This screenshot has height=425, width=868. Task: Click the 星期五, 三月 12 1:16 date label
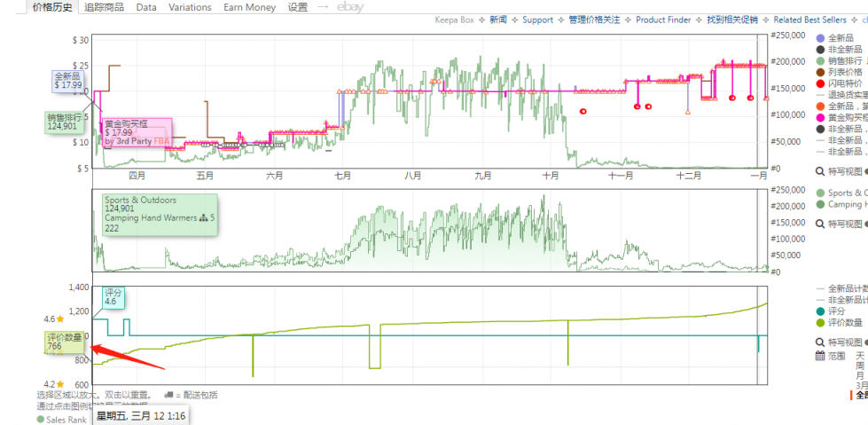click(x=141, y=415)
